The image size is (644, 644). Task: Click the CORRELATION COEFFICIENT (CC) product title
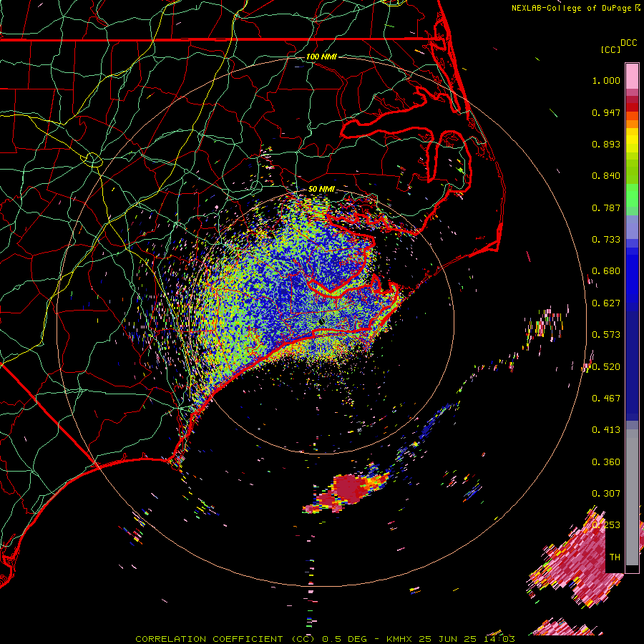(x=225, y=639)
